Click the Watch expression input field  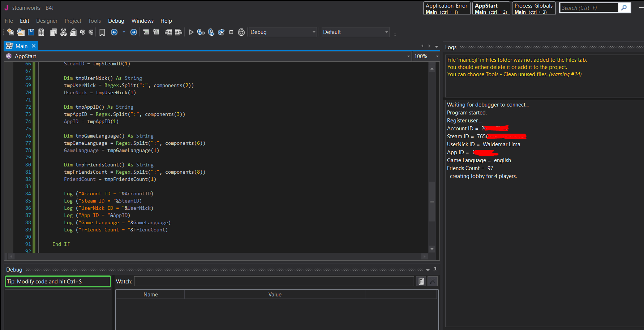point(274,281)
